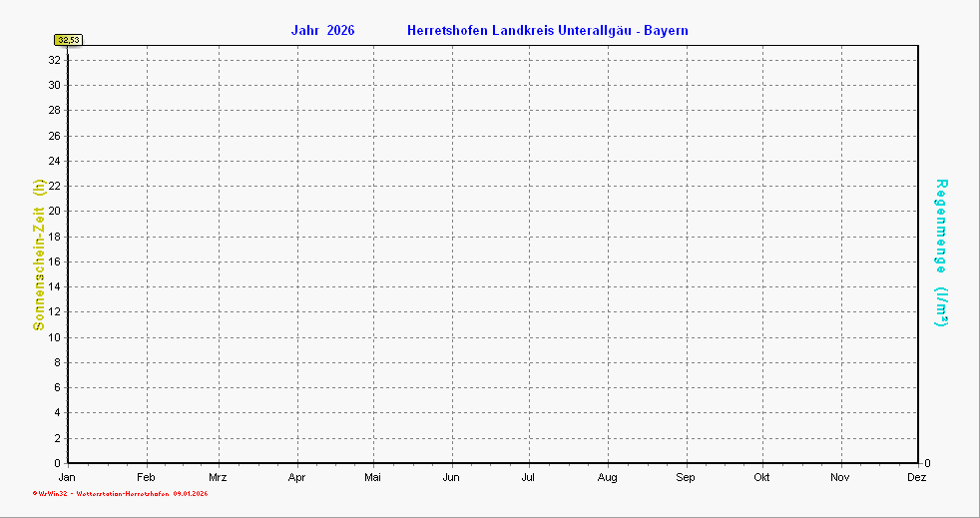Click the red WsWin32 copyright footer text

[x=120, y=493]
